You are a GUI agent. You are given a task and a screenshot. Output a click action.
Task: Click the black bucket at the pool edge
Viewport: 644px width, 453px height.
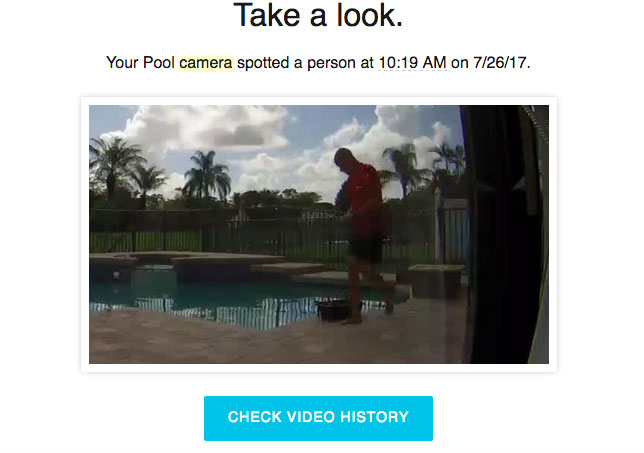click(335, 310)
